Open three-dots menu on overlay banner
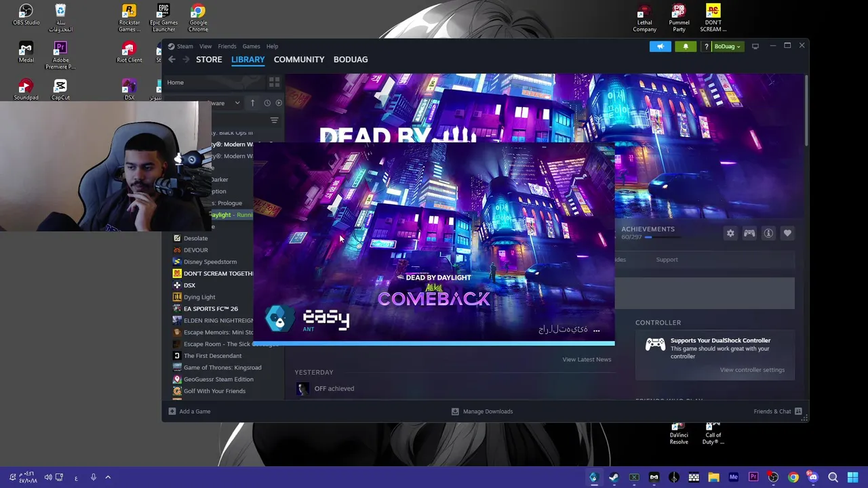Screen dimensions: 868x488 596,330
